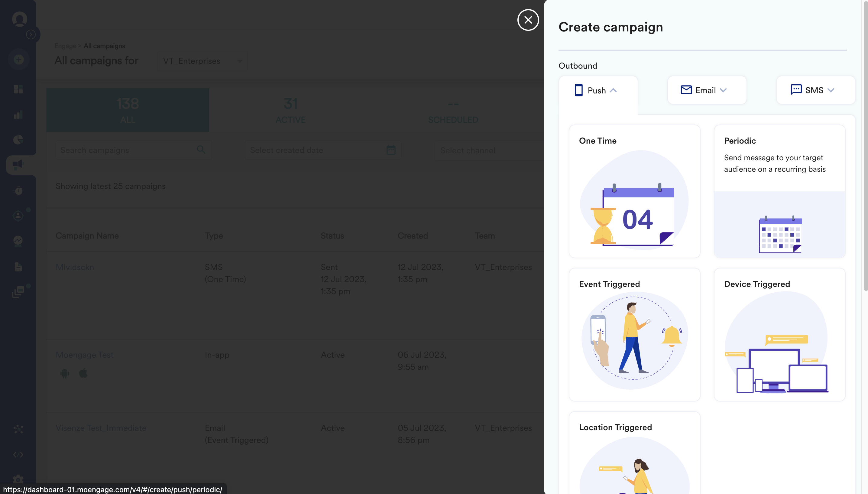Image resolution: width=868 pixels, height=494 pixels.
Task: Click the code brackets sidebar icon
Action: click(18, 455)
